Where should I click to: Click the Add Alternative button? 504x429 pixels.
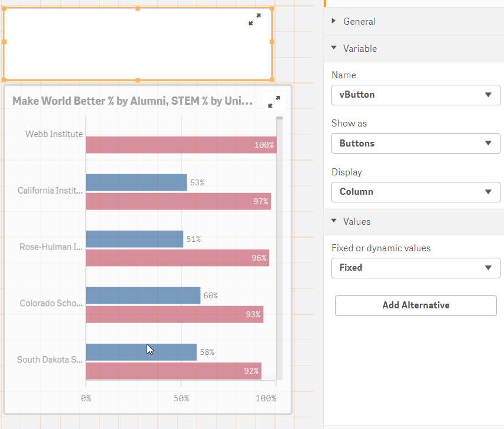(416, 305)
